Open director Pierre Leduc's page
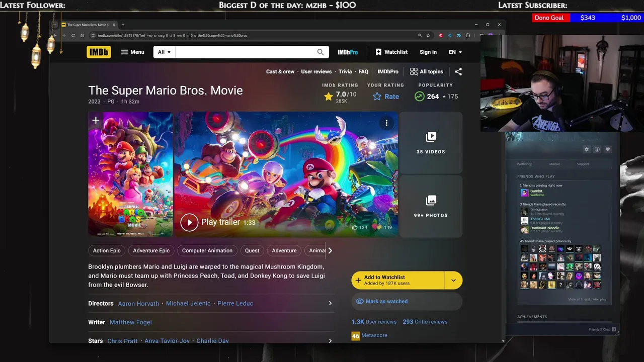644x362 pixels. point(235,304)
